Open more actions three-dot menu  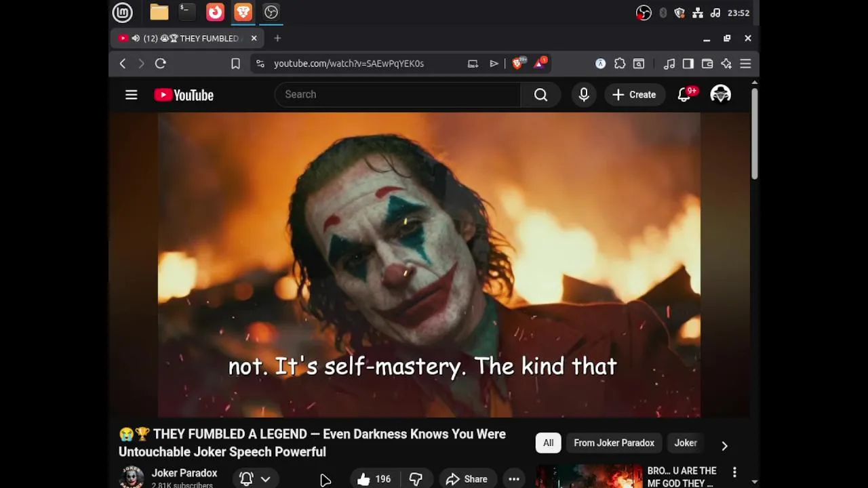(x=514, y=479)
